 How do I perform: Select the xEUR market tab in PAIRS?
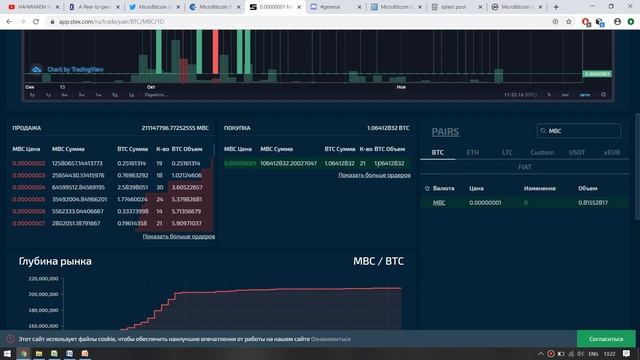(611, 153)
